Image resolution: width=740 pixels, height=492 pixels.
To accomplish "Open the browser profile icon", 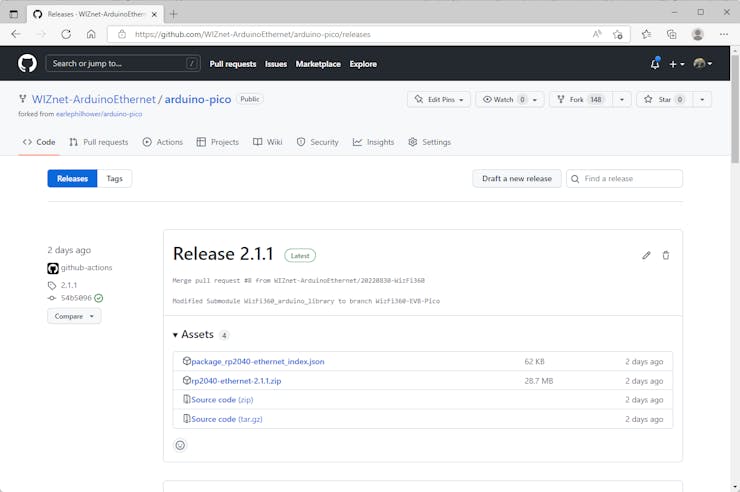I will pyautogui.click(x=697, y=34).
